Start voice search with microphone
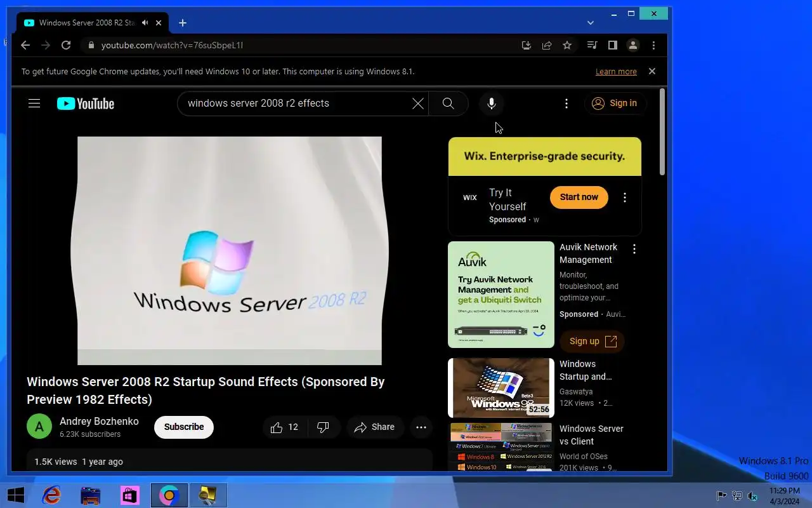This screenshot has width=812, height=508. pyautogui.click(x=492, y=104)
